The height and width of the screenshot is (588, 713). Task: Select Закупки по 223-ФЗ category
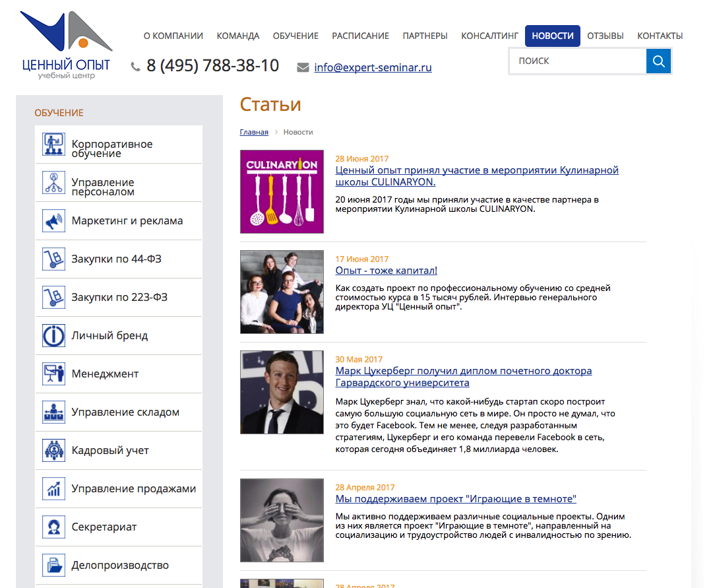[119, 297]
